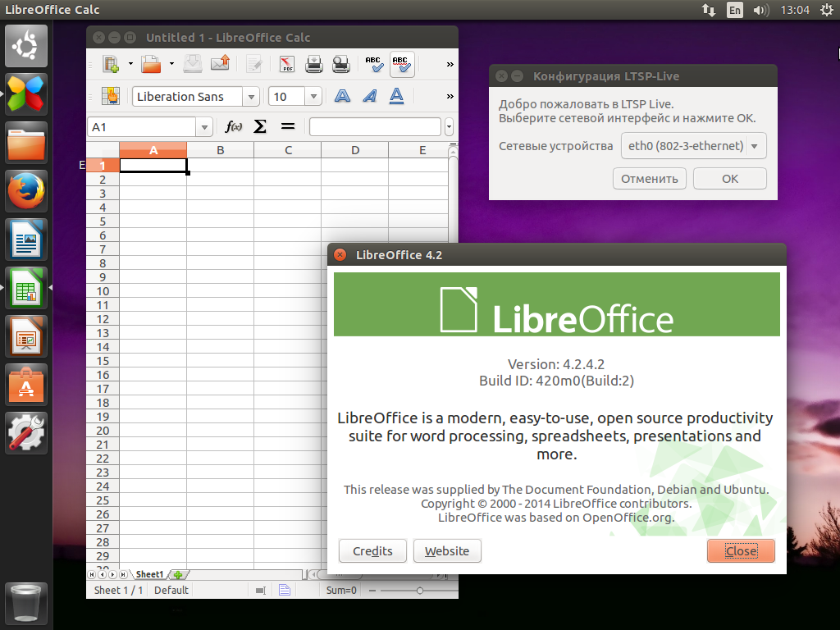Open the Function Wizard
This screenshot has height=630, width=840.
tap(233, 127)
